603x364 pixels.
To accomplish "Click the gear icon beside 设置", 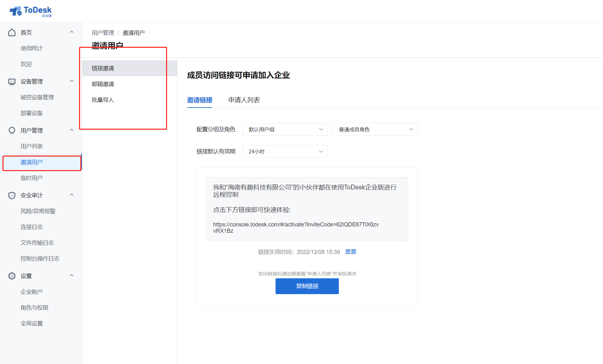I will click(12, 276).
